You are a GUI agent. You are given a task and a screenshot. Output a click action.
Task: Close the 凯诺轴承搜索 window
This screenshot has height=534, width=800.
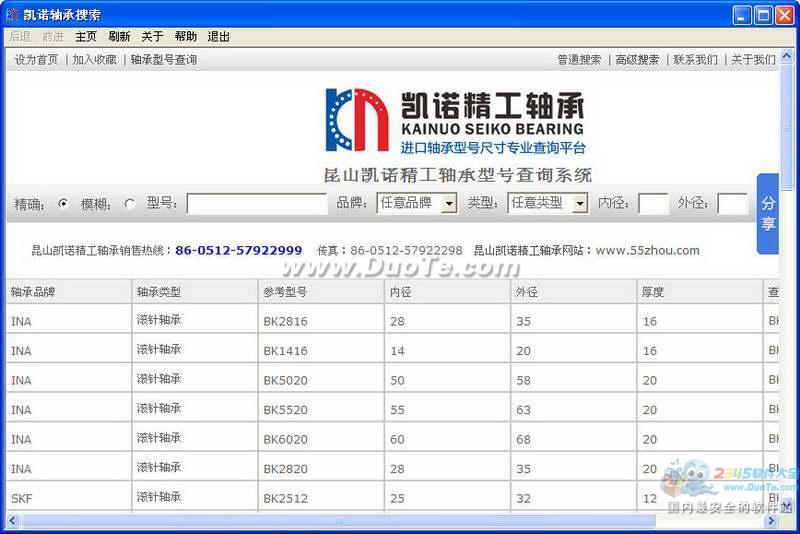785,15
